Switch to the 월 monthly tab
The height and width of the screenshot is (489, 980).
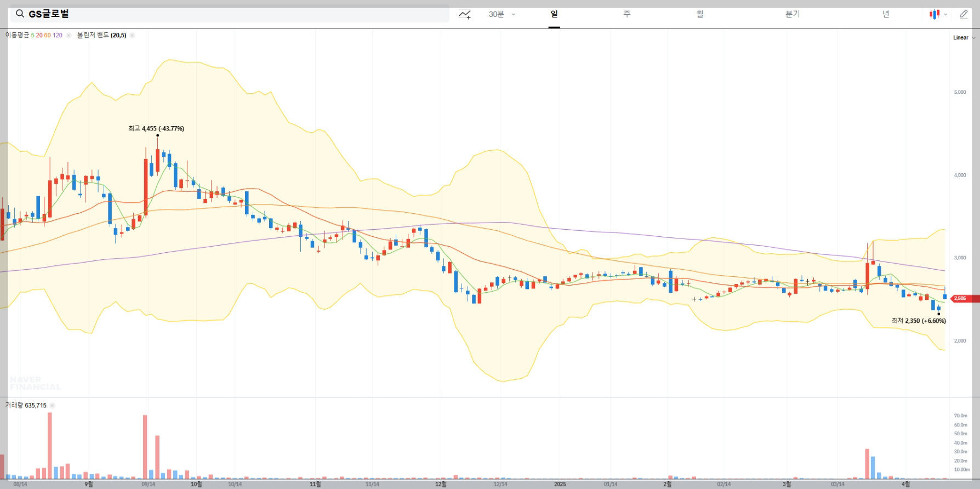point(700,14)
